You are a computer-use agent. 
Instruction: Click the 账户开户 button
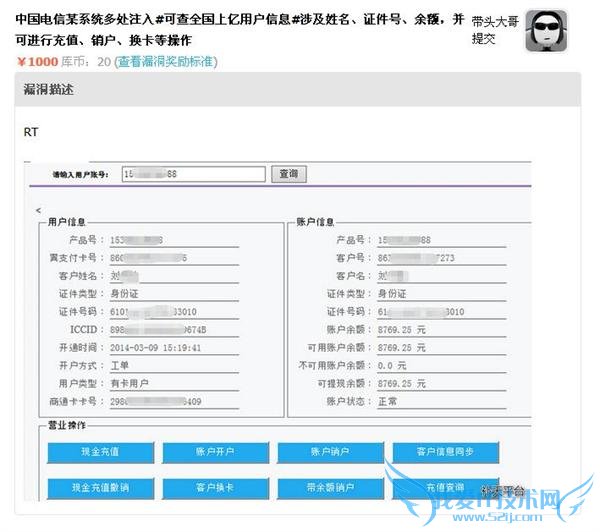pos(215,452)
